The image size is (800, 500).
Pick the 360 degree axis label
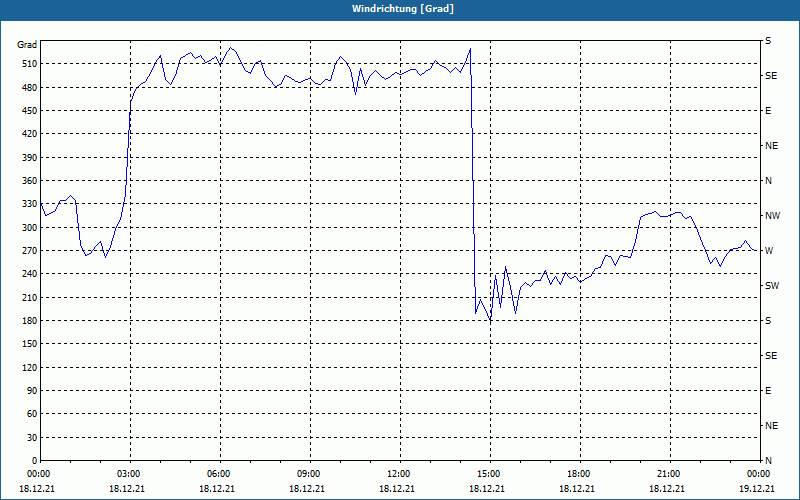pyautogui.click(x=30, y=181)
